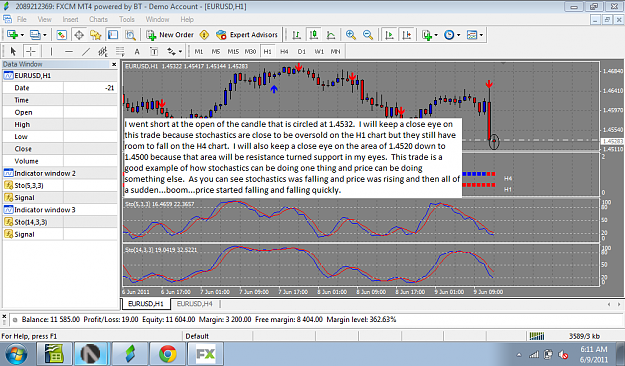The height and width of the screenshot is (366, 625).
Task: Switch chart to W1 timeframe
Action: click(319, 51)
